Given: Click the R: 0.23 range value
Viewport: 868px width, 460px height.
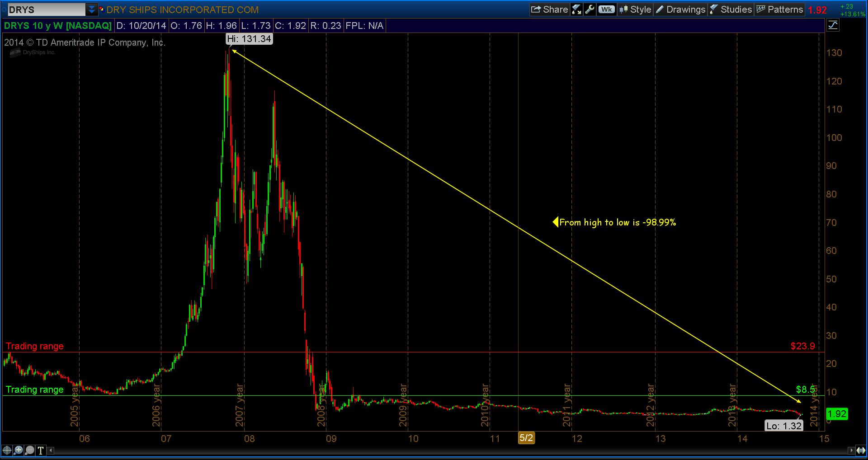Looking at the screenshot, I should 325,26.
